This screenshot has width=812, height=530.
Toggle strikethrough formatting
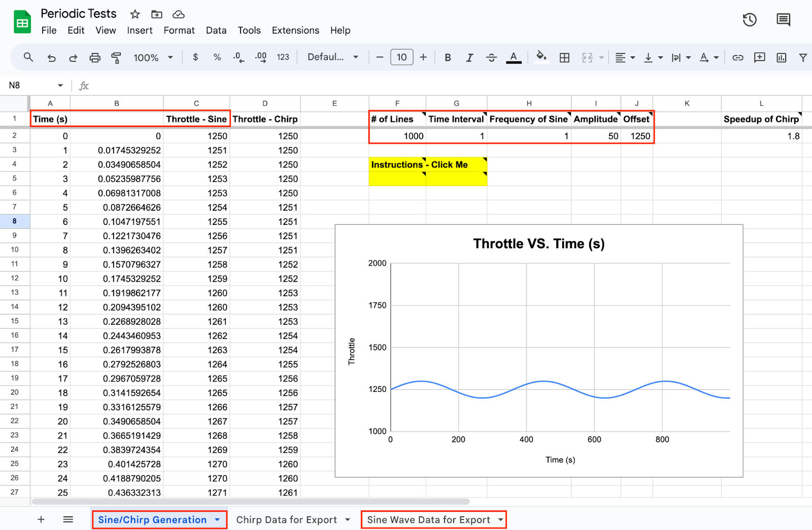pyautogui.click(x=491, y=58)
